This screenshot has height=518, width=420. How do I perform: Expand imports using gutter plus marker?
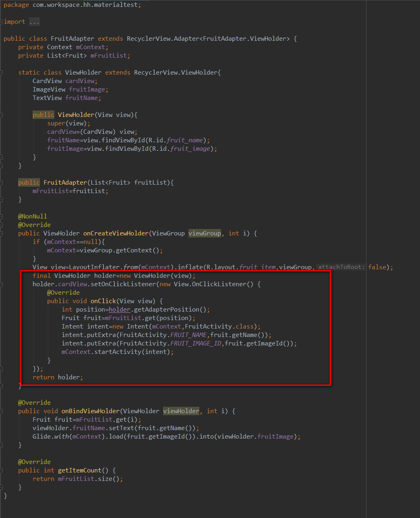(x=2, y=22)
